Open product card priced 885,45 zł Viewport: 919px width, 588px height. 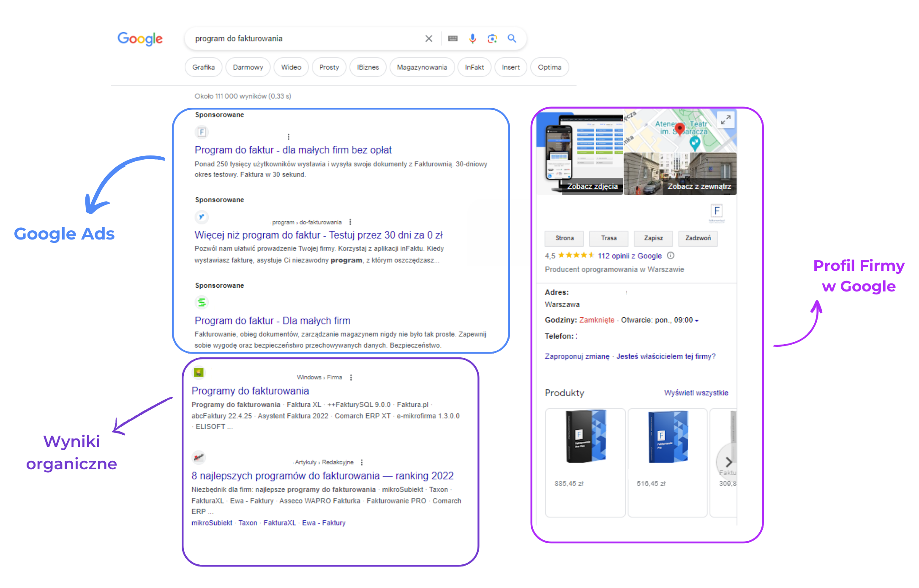pos(585,463)
